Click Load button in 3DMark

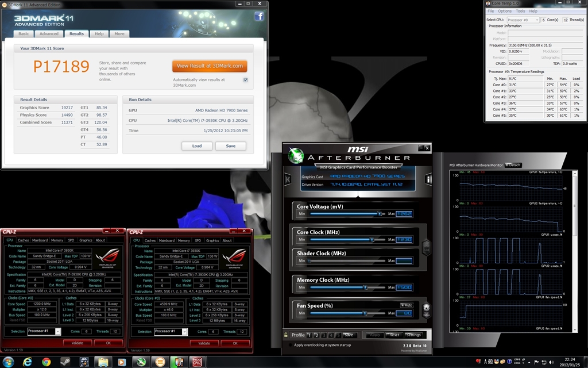pyautogui.click(x=197, y=146)
